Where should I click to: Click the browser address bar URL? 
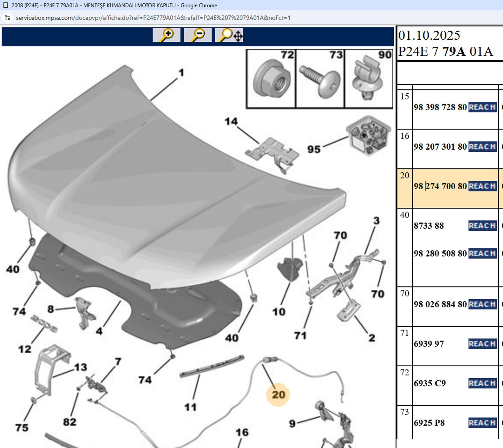pyautogui.click(x=153, y=18)
